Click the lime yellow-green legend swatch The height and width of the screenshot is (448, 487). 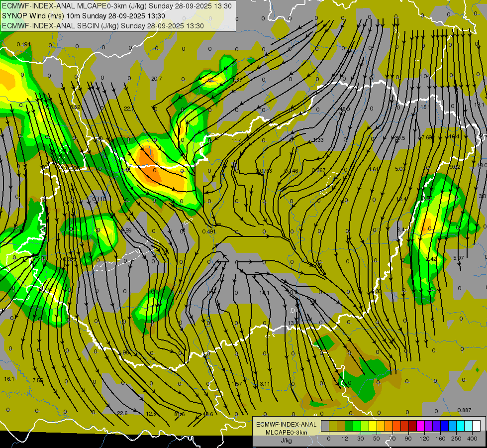(365, 426)
